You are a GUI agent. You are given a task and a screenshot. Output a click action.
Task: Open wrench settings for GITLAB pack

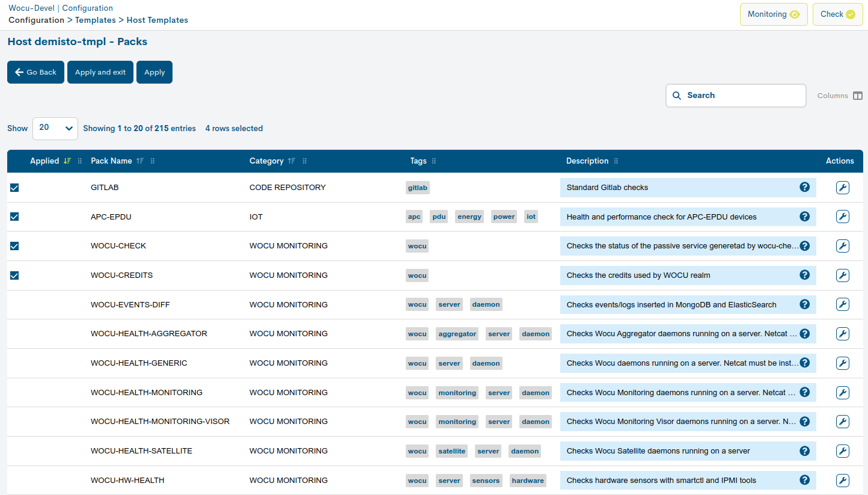tap(842, 188)
